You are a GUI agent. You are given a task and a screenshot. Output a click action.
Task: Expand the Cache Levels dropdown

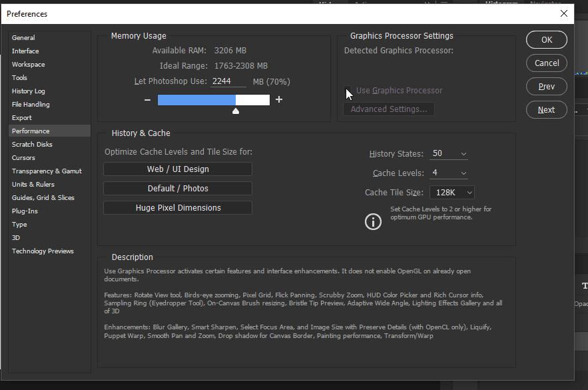(449, 173)
